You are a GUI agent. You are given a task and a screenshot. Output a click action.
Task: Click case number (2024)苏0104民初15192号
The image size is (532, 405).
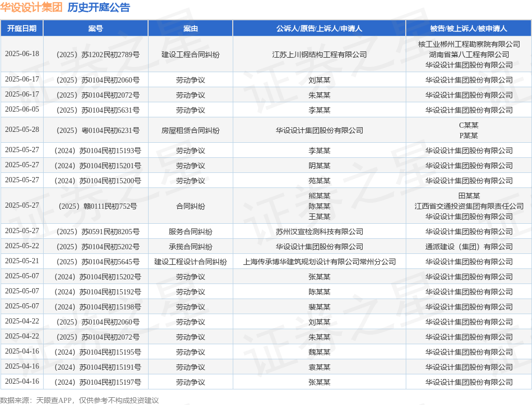click(98, 292)
